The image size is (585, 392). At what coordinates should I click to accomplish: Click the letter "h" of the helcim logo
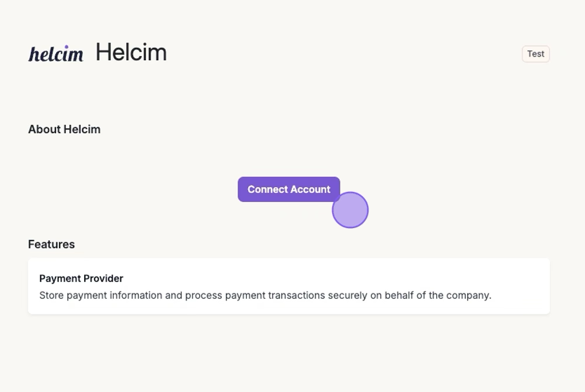[34, 54]
